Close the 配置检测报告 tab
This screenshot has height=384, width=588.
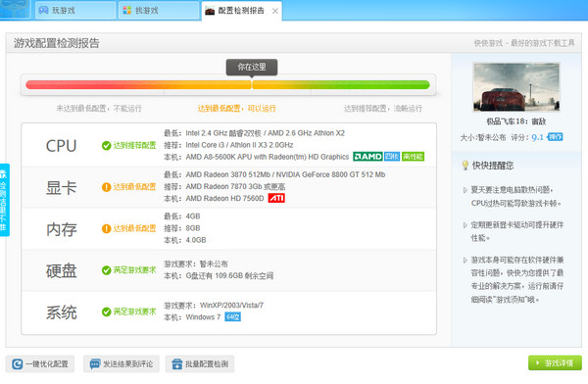275,11
